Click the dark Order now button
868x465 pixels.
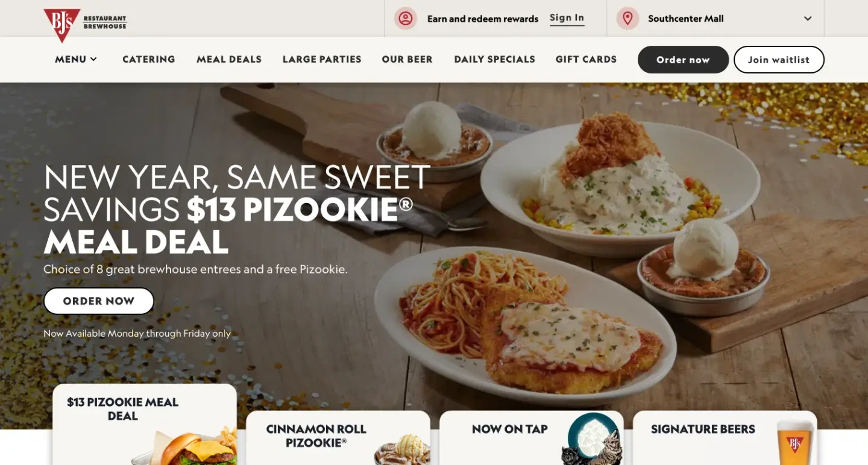click(684, 60)
